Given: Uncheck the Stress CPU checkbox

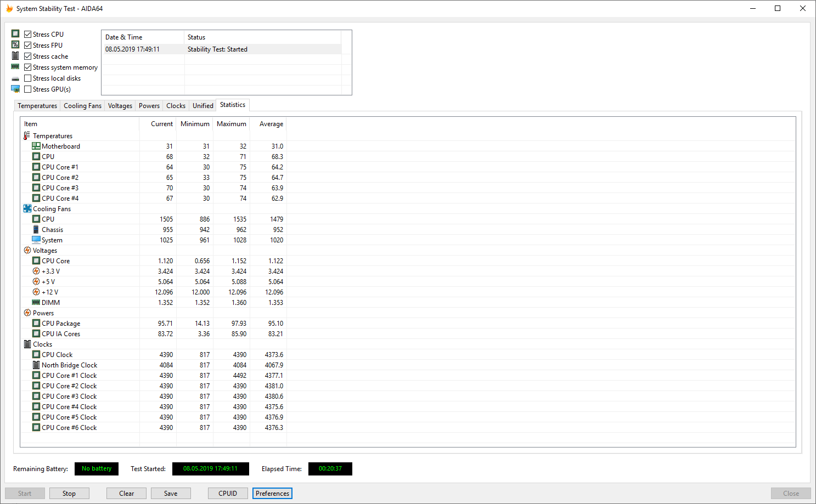Looking at the screenshot, I should click(x=27, y=34).
